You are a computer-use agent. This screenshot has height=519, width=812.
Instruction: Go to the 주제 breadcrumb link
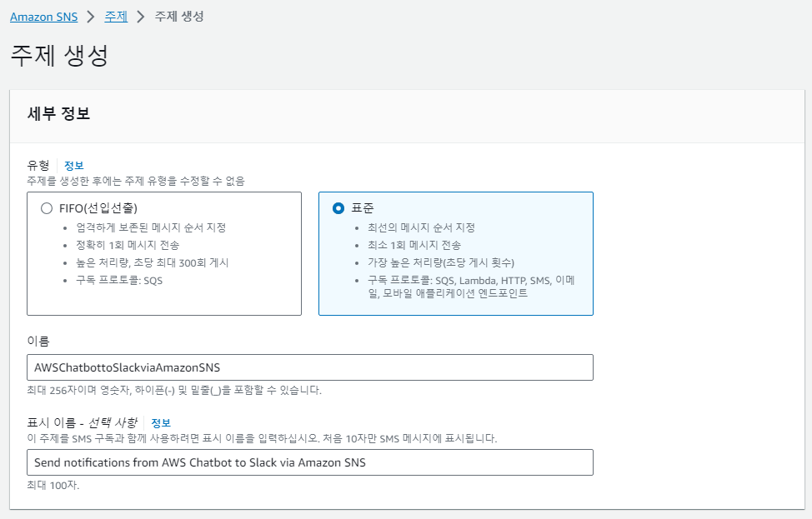coord(116,17)
